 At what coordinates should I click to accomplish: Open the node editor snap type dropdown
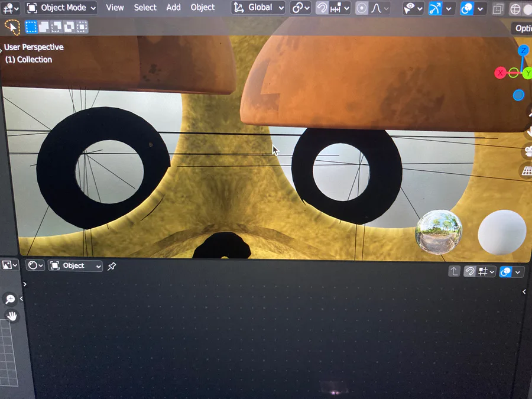[x=486, y=272]
